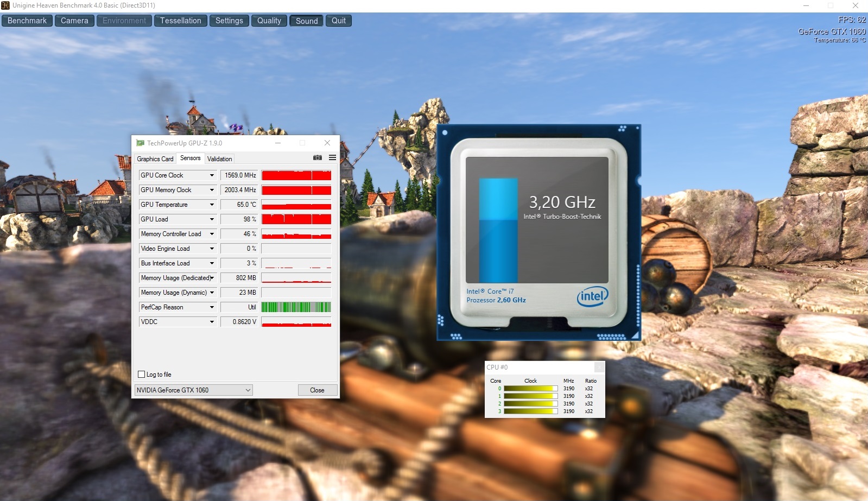Viewport: 868px width, 501px height.
Task: Expand the PerfCap Reason sensor dropdown
Action: pyautogui.click(x=212, y=307)
